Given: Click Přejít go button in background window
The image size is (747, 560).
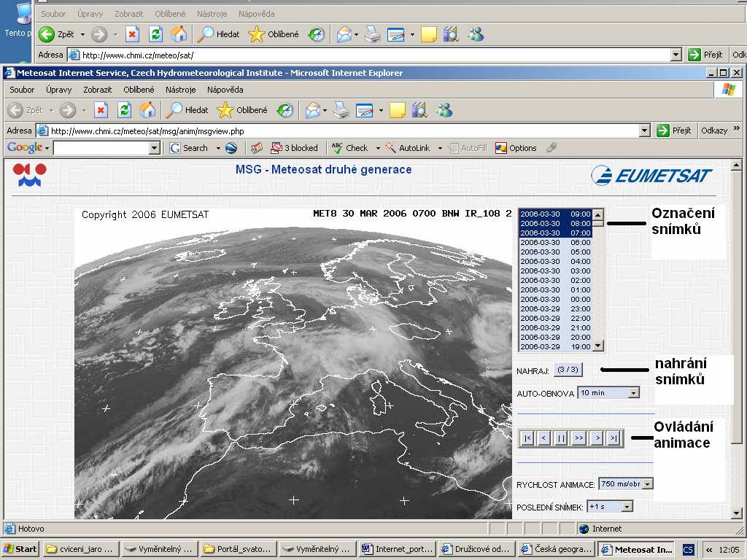Looking at the screenshot, I should pyautogui.click(x=705, y=55).
